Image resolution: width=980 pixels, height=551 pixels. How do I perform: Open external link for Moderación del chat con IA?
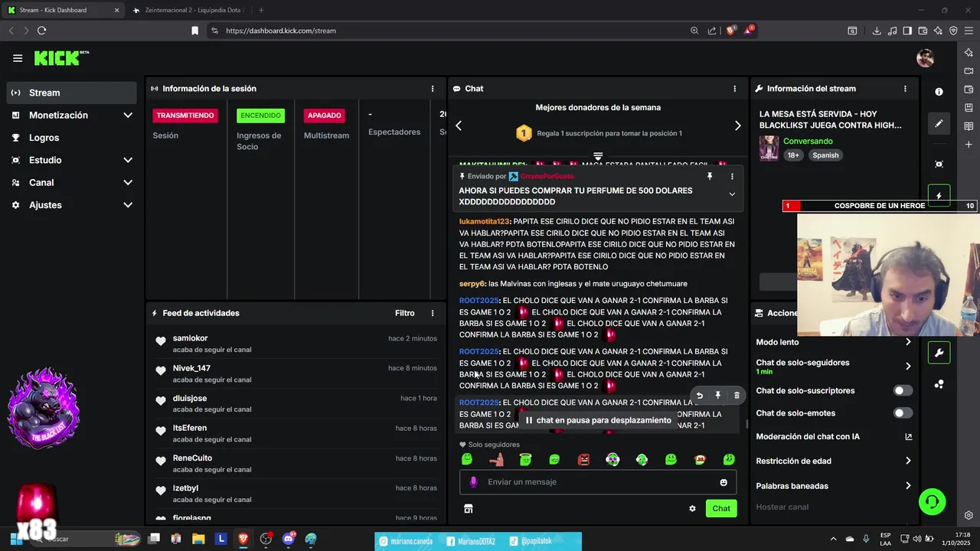pyautogui.click(x=909, y=437)
